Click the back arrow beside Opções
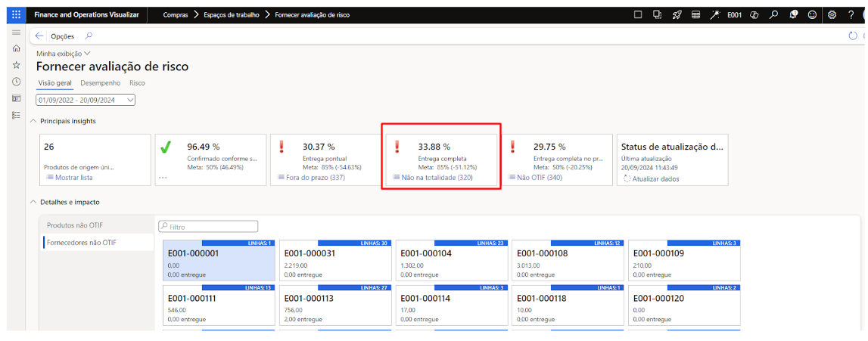Viewport: 868px width, 341px height. [39, 36]
